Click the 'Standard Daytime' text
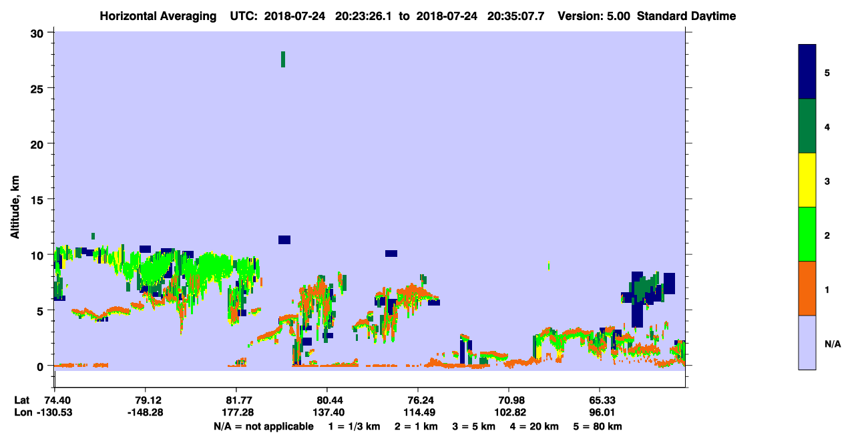The image size is (868, 445). (x=686, y=16)
